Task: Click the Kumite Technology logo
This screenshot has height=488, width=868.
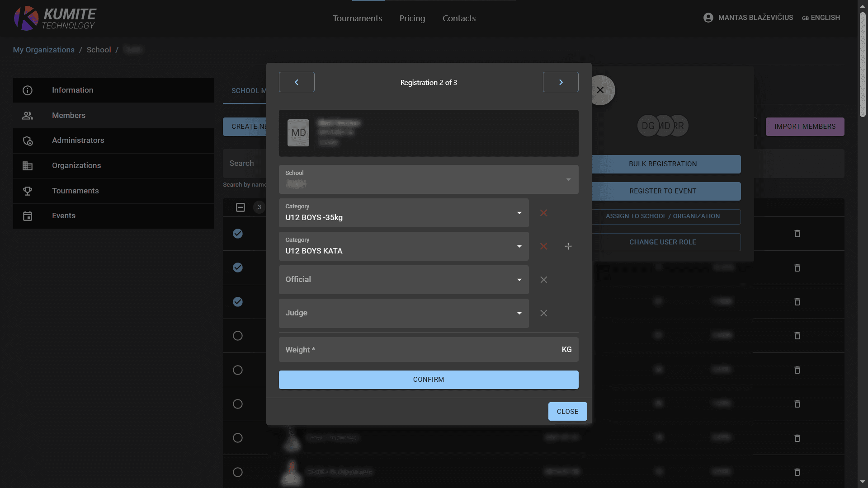Action: 55,19
